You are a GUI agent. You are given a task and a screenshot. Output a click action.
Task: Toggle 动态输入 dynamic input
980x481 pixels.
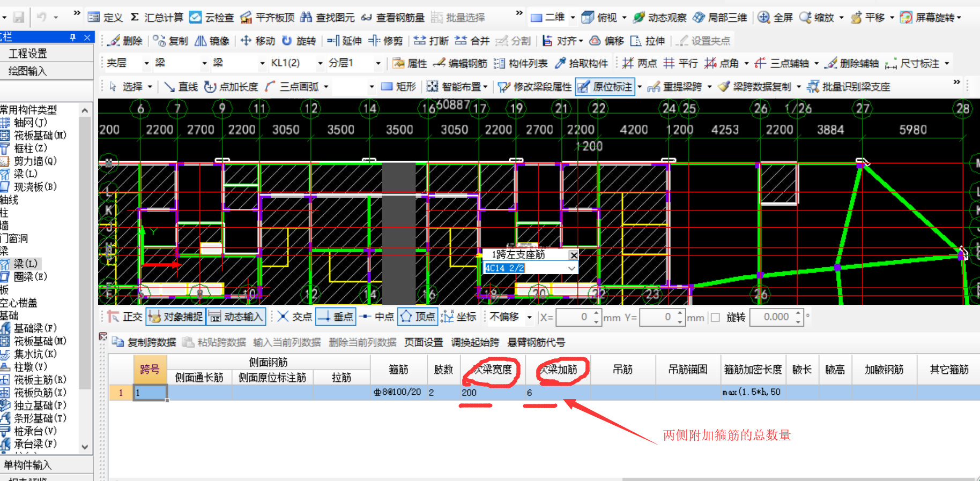[x=236, y=317]
